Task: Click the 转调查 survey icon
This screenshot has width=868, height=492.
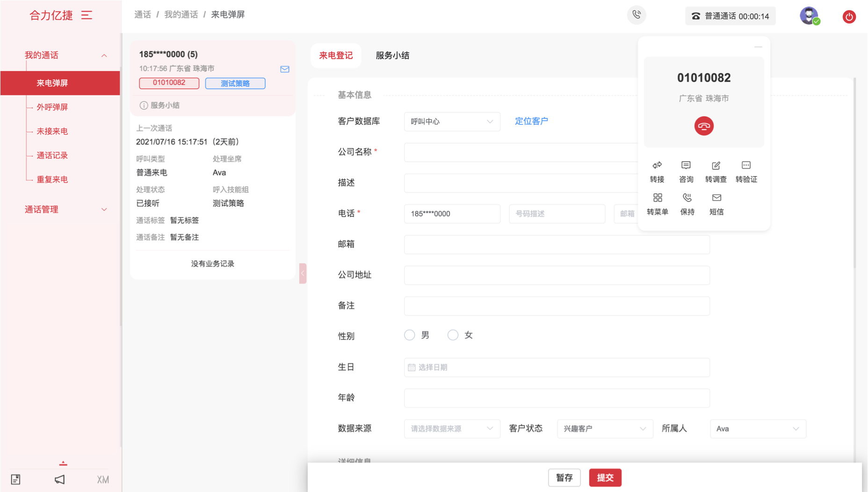Action: 716,166
